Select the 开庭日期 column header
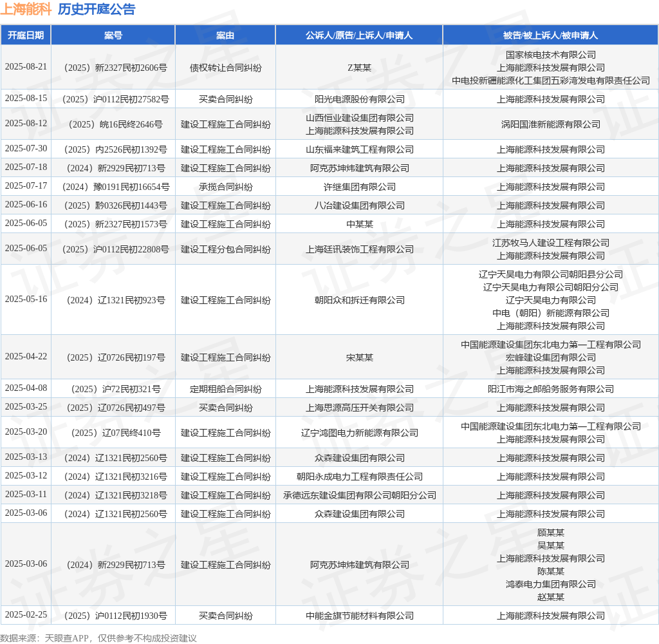This screenshot has width=659, height=644. click(x=26, y=35)
